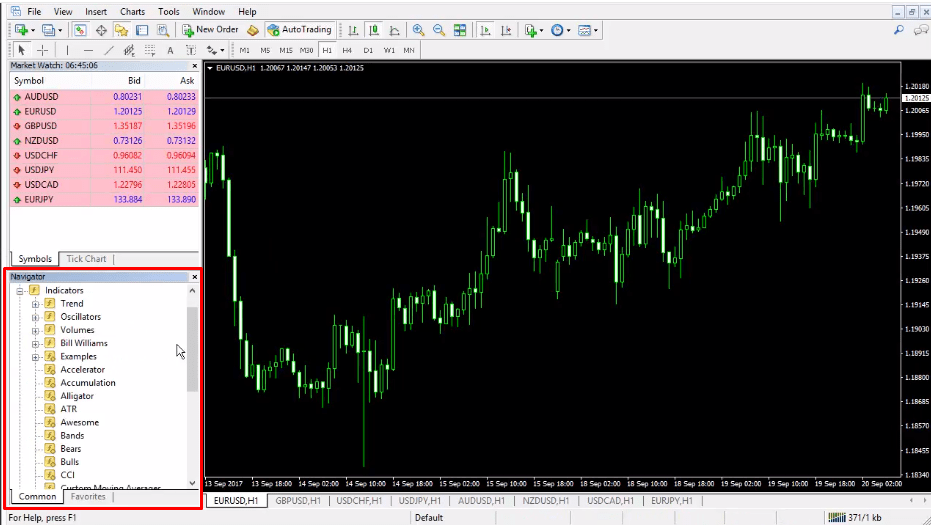Select the H4 timeframe button

coord(347,50)
